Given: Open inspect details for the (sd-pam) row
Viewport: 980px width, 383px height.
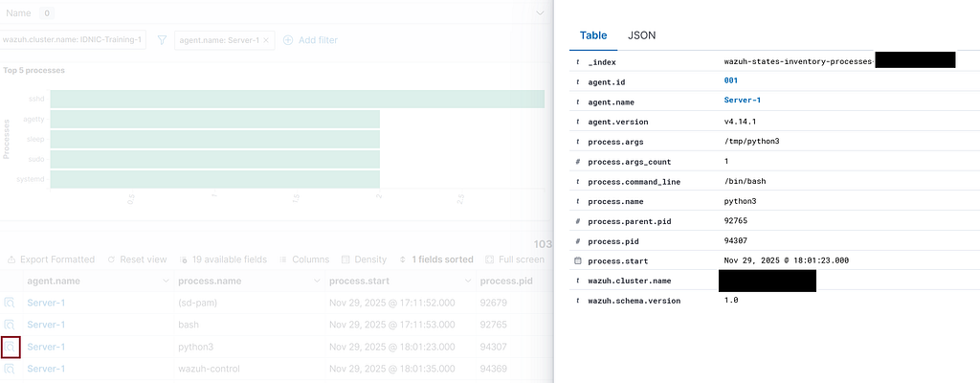Looking at the screenshot, I should pos(10,303).
